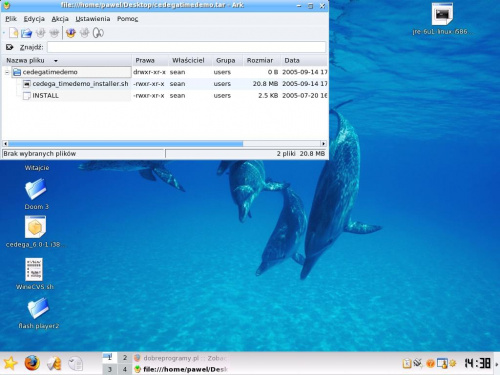Clear the search field using the black arrow icon
500x375 pixels.
10,47
